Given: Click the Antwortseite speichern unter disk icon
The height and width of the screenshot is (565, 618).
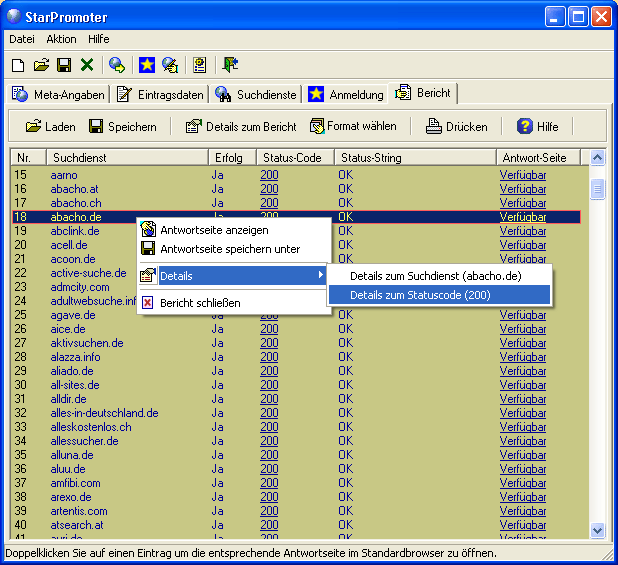Looking at the screenshot, I should coord(148,249).
